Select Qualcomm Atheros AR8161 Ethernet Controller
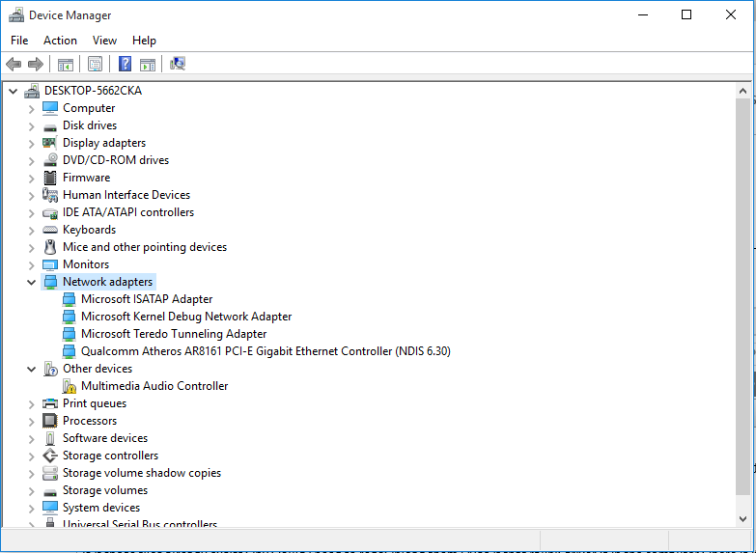756x553 pixels. [266, 351]
